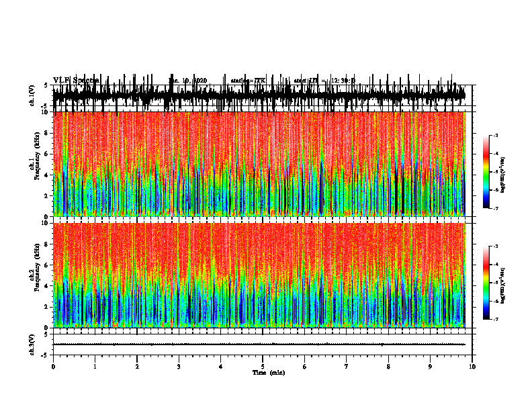Click the '2' kHz tick of ch.2 spectrogram
This screenshot has height=411, width=532.
47,307
